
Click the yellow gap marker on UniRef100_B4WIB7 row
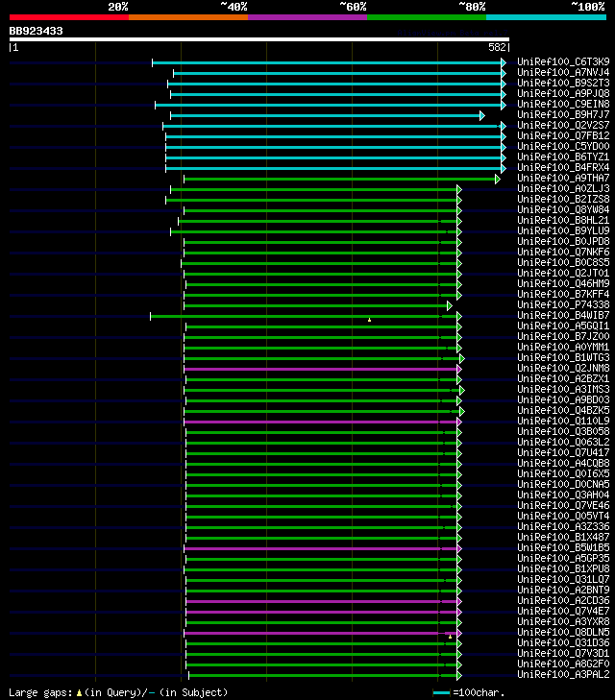point(369,320)
